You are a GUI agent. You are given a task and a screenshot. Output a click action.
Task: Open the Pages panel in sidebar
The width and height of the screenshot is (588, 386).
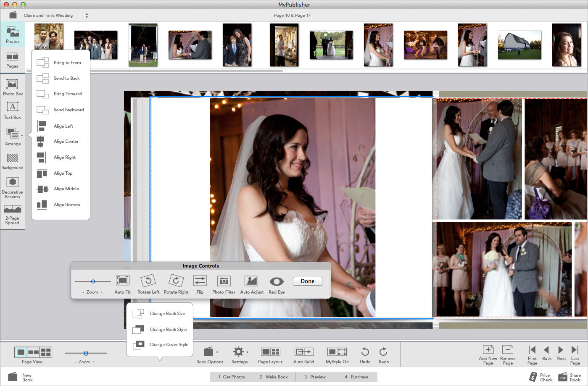(x=12, y=60)
